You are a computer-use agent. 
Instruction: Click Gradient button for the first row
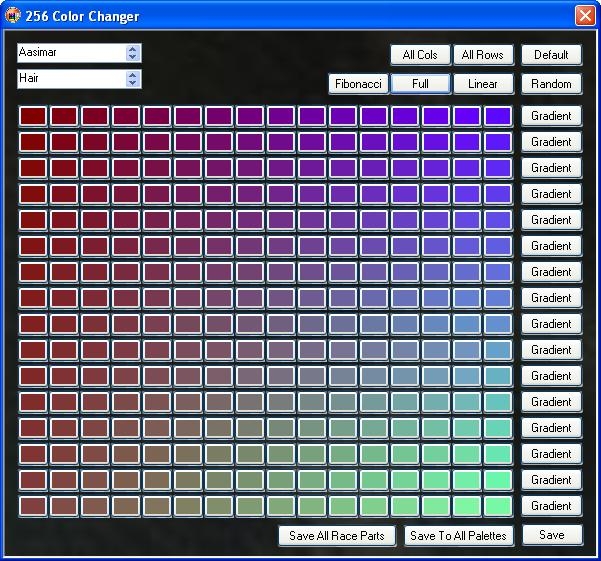[551, 116]
